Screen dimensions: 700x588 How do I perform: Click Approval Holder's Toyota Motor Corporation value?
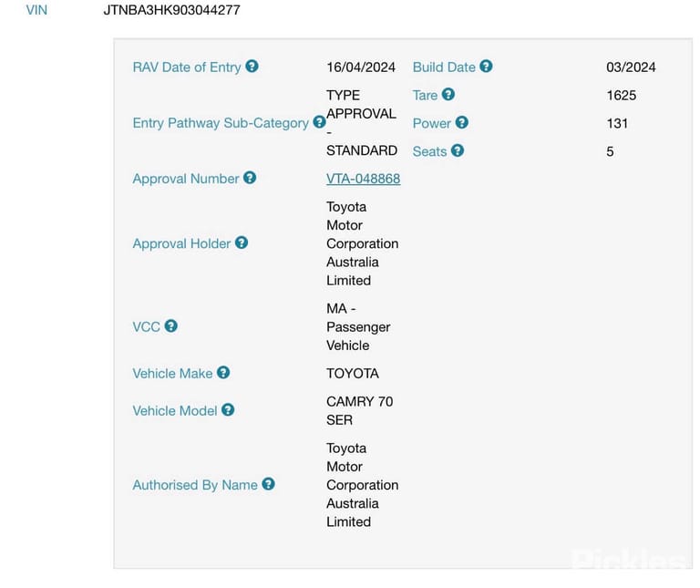coord(362,243)
